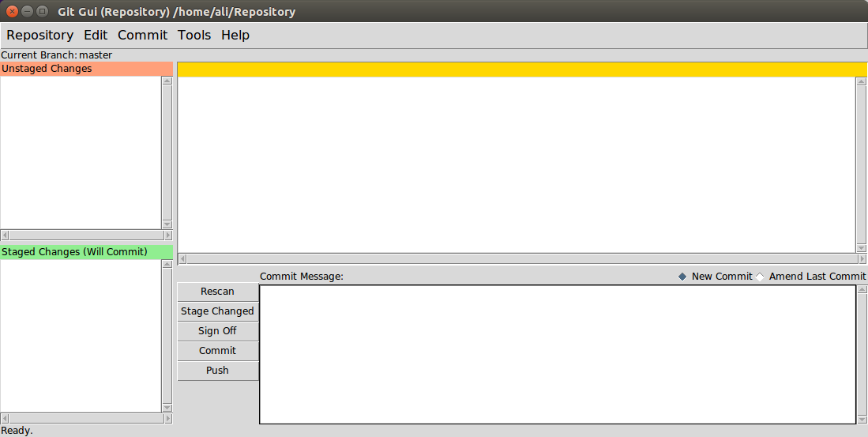Screen dimensions: 868x437
Task: Click down arrow of Staged Changes scrollbar
Action: point(167,408)
